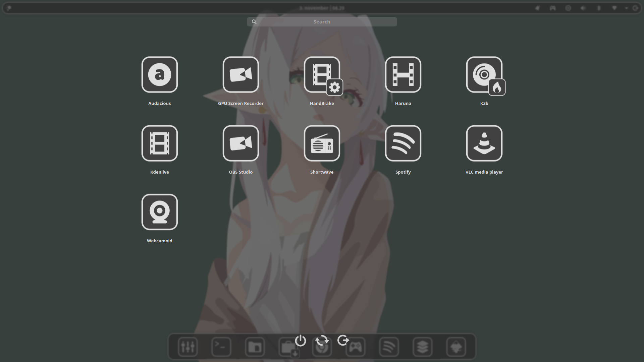Click the log out button
The height and width of the screenshot is (362, 644).
(x=343, y=341)
